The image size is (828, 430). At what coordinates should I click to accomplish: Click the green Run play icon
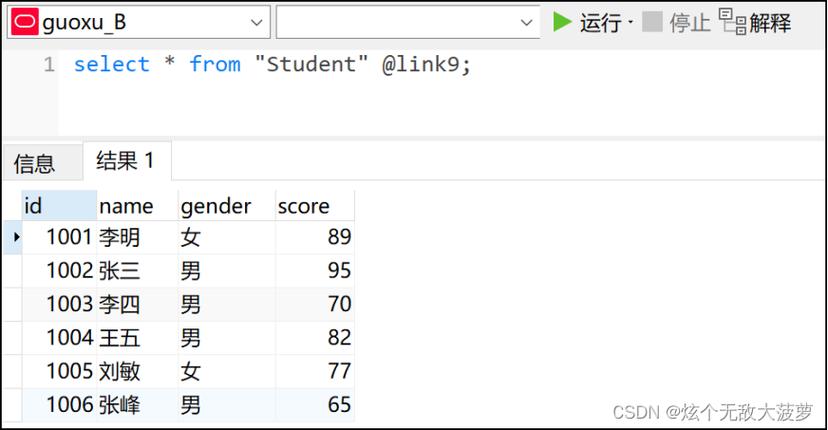(563, 22)
